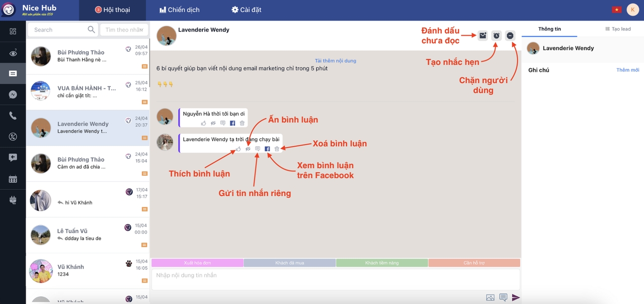The width and height of the screenshot is (644, 304).
Task: Open the eye monitoring icon in sidebar
Action: (13, 53)
